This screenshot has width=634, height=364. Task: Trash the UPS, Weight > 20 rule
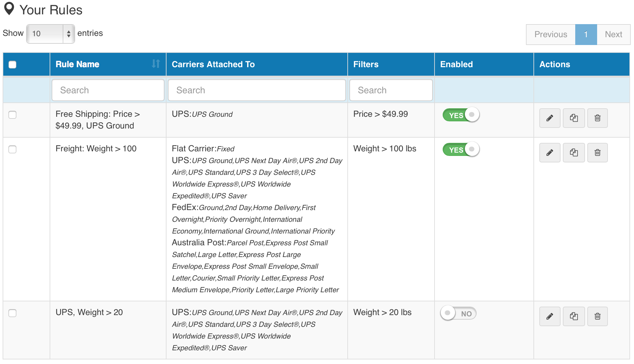tap(597, 316)
